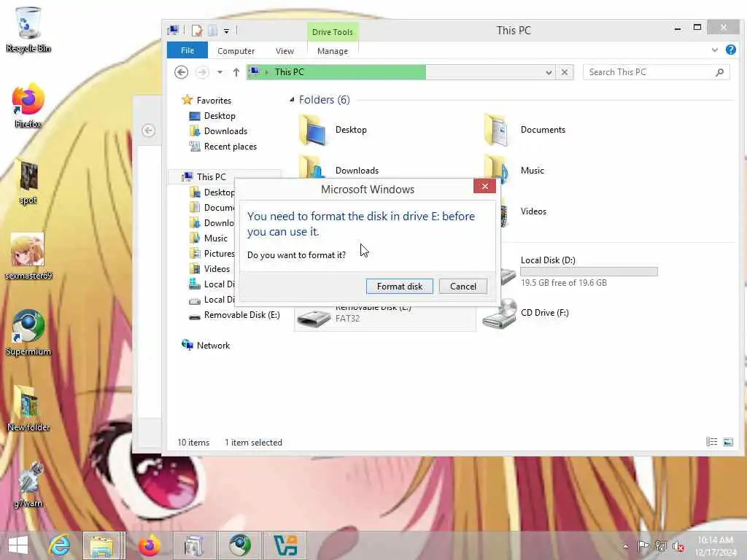
Task: Click the Drive Tools contextual tab
Action: 333,32
